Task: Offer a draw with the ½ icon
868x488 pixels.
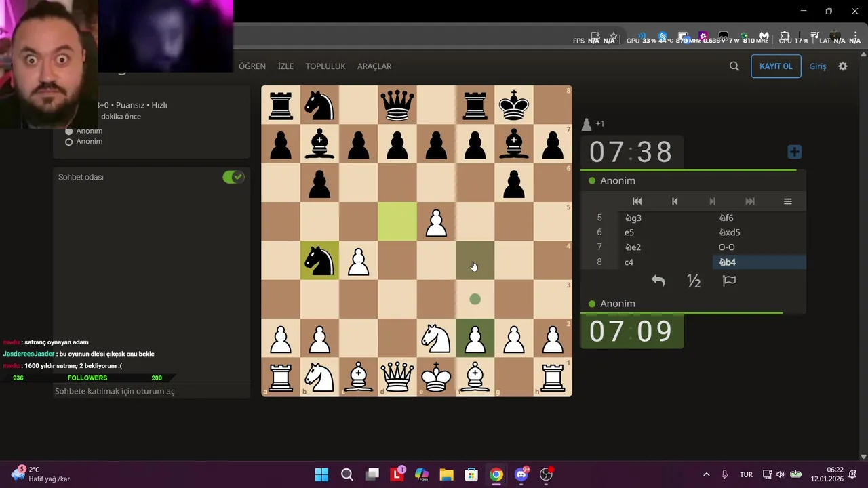Action: click(694, 281)
